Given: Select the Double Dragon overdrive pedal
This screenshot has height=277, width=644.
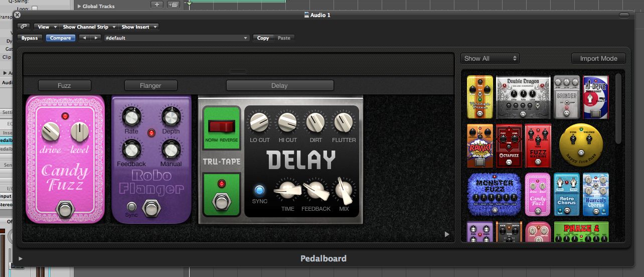Looking at the screenshot, I should (523, 97).
